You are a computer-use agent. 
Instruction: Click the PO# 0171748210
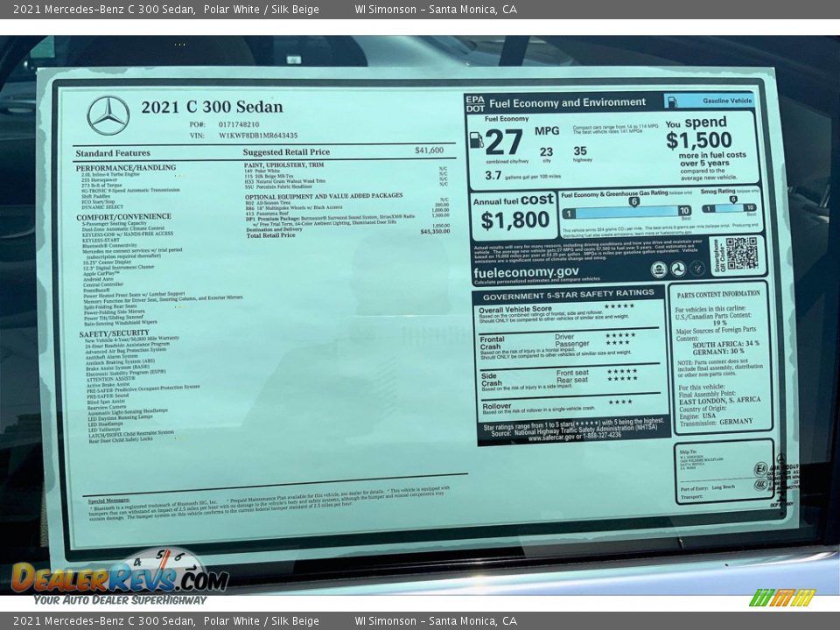[x=238, y=124]
